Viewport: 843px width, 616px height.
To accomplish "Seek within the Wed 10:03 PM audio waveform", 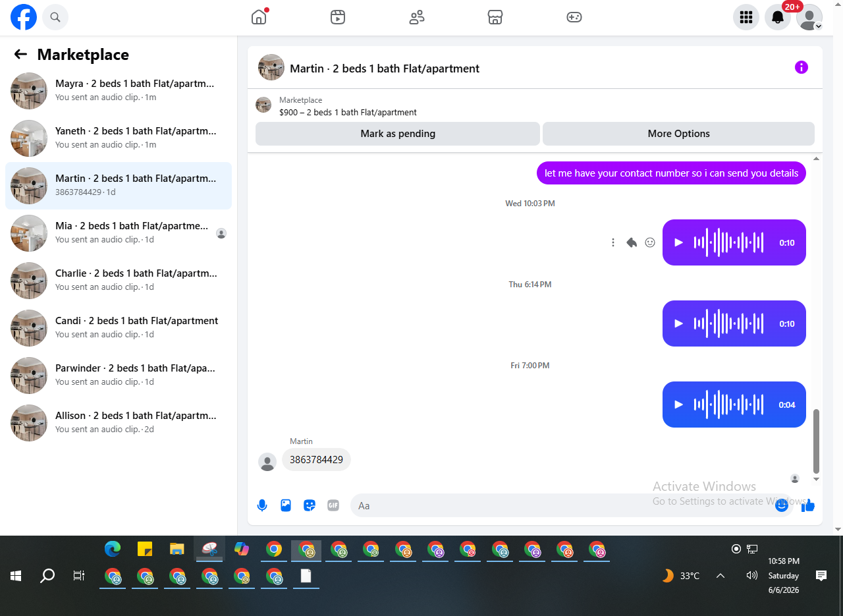I will (728, 242).
